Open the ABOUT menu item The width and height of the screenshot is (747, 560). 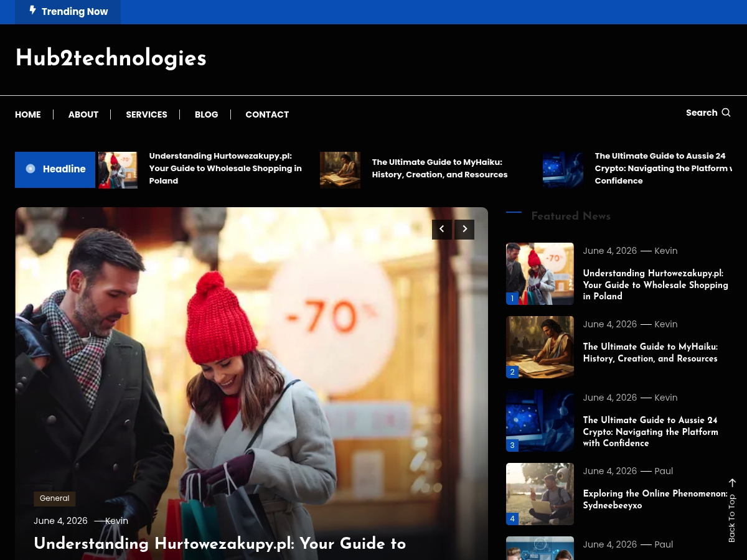(x=83, y=114)
